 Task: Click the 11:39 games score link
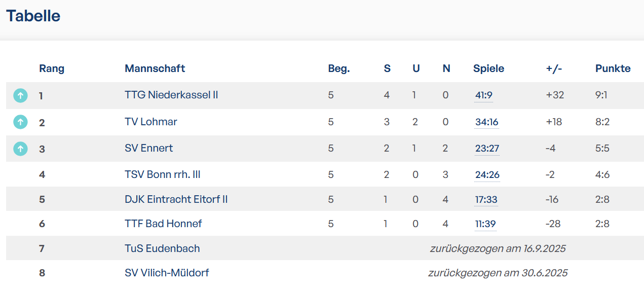point(485,224)
